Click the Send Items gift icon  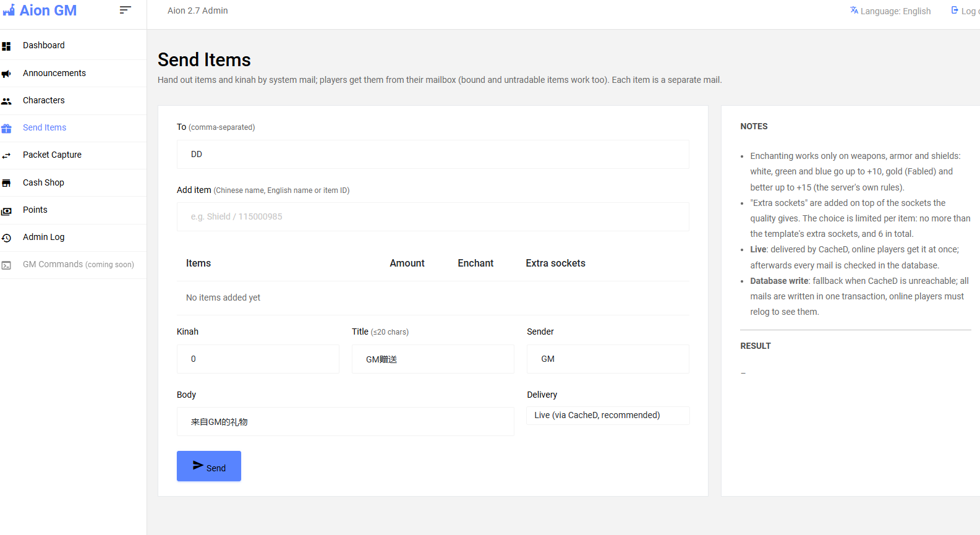point(6,128)
